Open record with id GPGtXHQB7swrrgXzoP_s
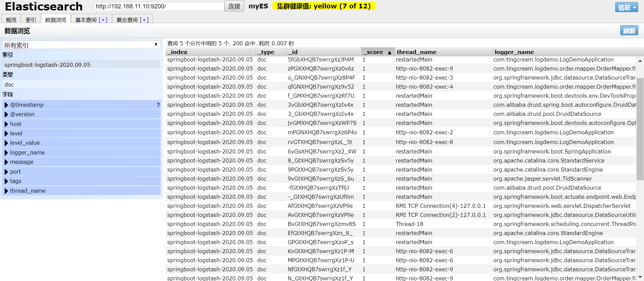Screen dimensions: 644x281 [320, 242]
